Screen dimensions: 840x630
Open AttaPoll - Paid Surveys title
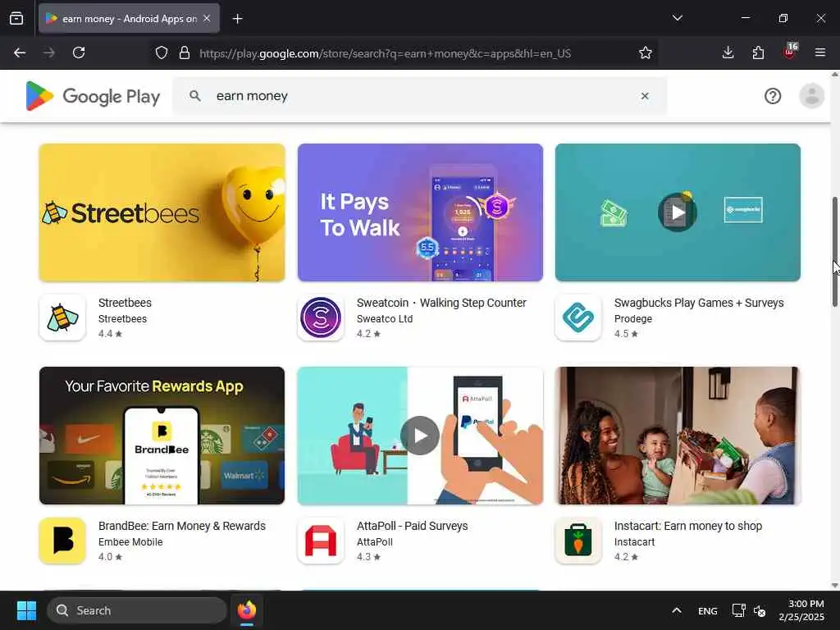[412, 526]
